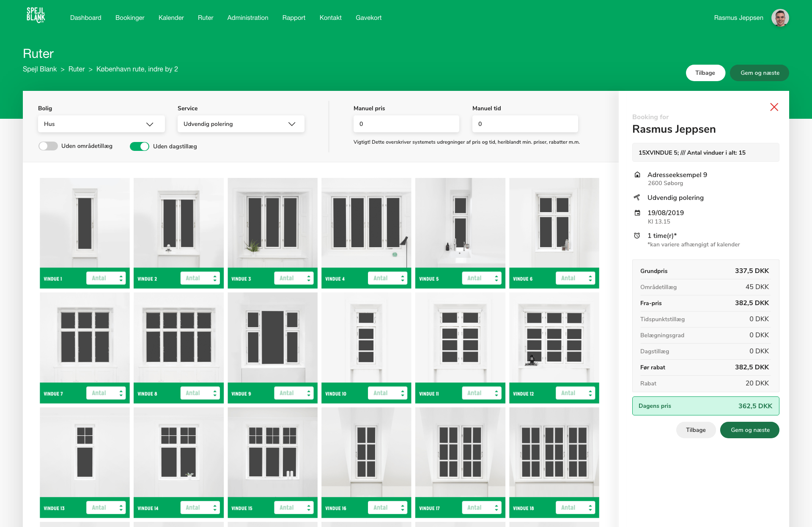
Task: Click the Rasmus Jeppsen username in header
Action: point(739,18)
